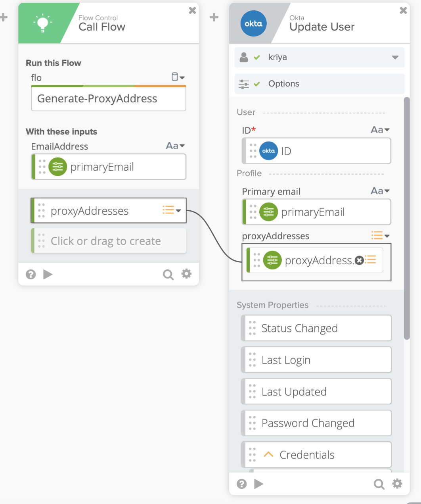Open the Aa type dropdown for EmailAddress

tap(175, 146)
